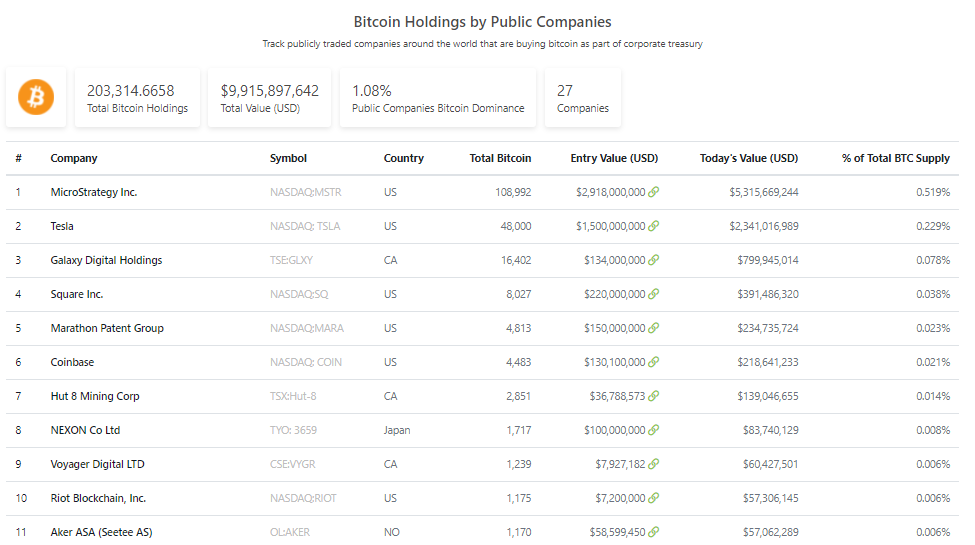Open Coinbase entry value link icon
975x545 pixels.
point(654,362)
